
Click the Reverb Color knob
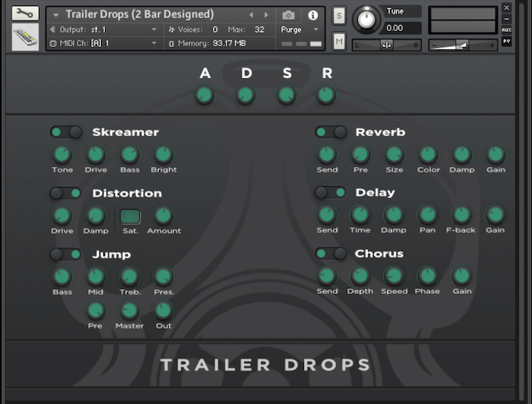pyautogui.click(x=428, y=155)
